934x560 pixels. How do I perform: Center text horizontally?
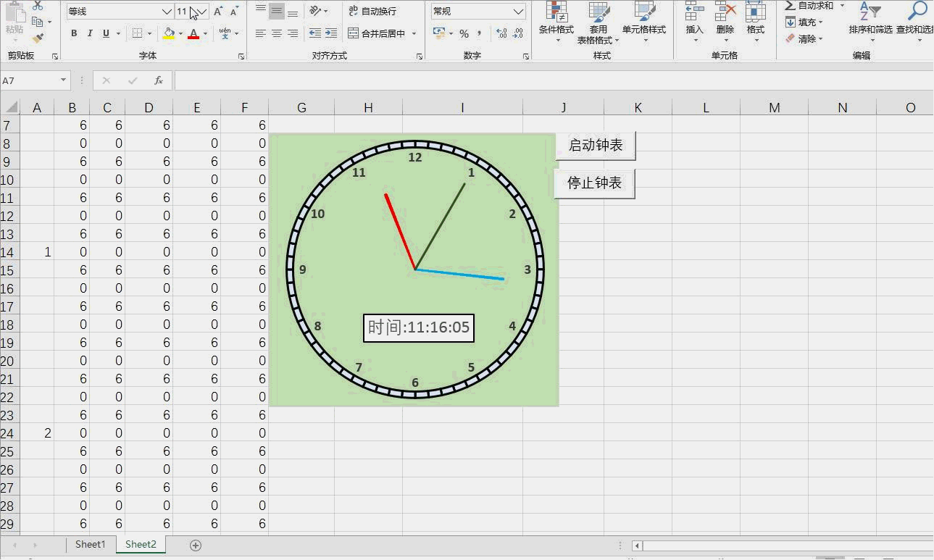click(x=277, y=33)
